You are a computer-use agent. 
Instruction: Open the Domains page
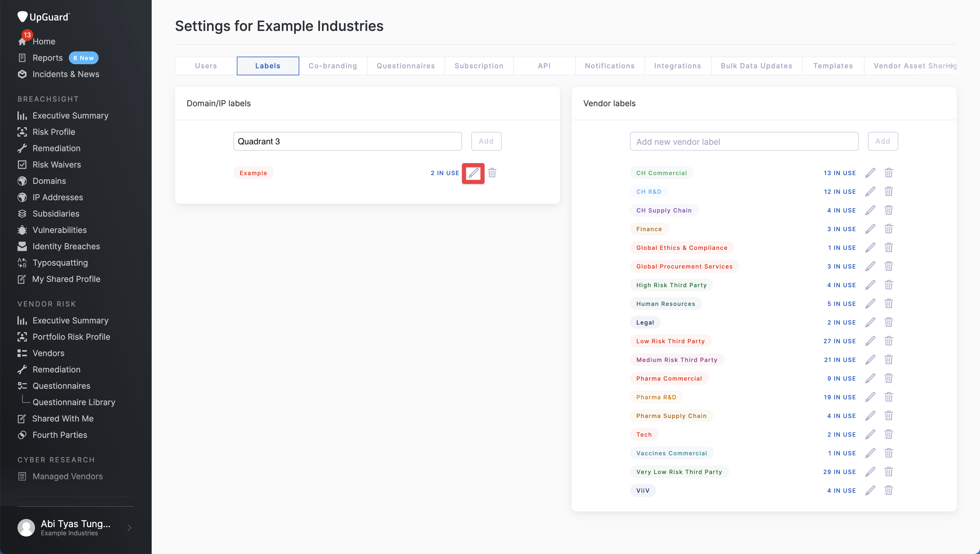(49, 181)
